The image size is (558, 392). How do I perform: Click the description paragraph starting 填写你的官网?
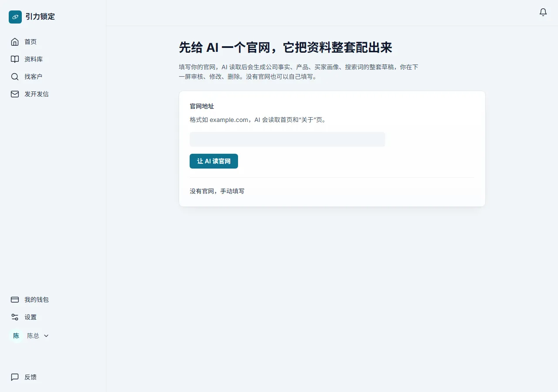(x=299, y=72)
